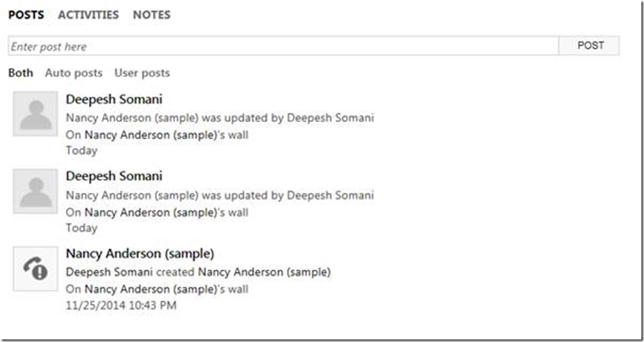The height and width of the screenshot is (342, 644).
Task: Click the 11/25/2014 10:43 PM timestamp
Action: pyautogui.click(x=121, y=305)
